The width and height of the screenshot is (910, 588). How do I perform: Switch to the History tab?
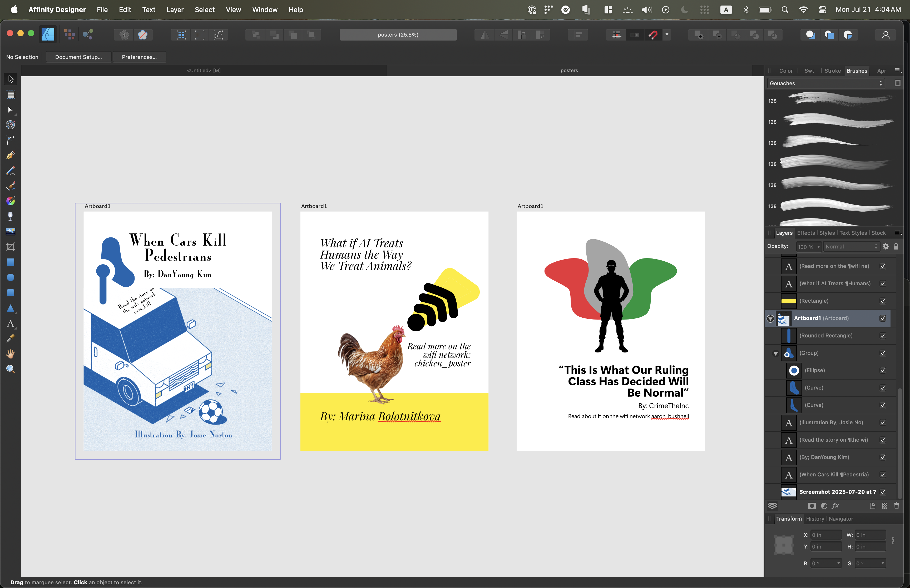[815, 519]
